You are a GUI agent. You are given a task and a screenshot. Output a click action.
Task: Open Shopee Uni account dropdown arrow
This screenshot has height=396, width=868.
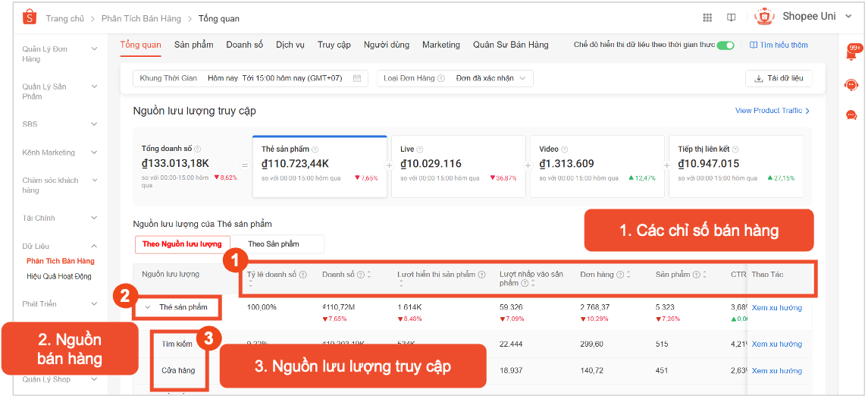848,17
